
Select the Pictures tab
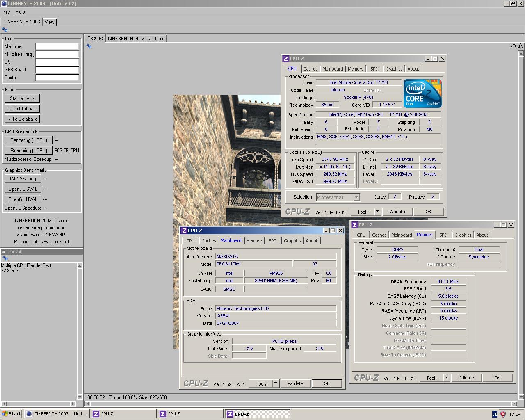click(x=95, y=38)
